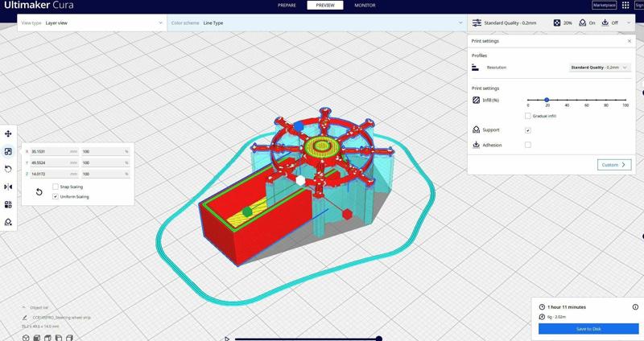Enable Gradual infill checkbox
The height and width of the screenshot is (341, 644).
(x=528, y=116)
